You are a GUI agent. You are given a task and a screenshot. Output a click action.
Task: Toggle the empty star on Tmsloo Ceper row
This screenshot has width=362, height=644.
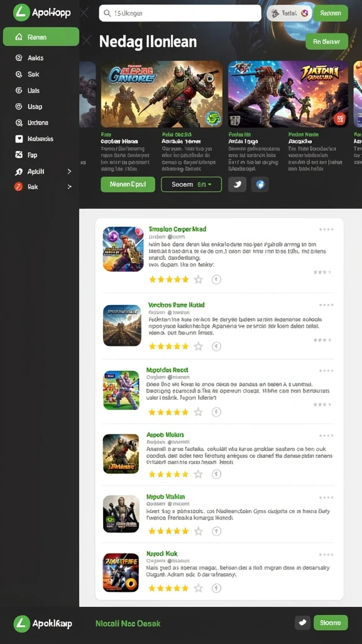coord(198,280)
